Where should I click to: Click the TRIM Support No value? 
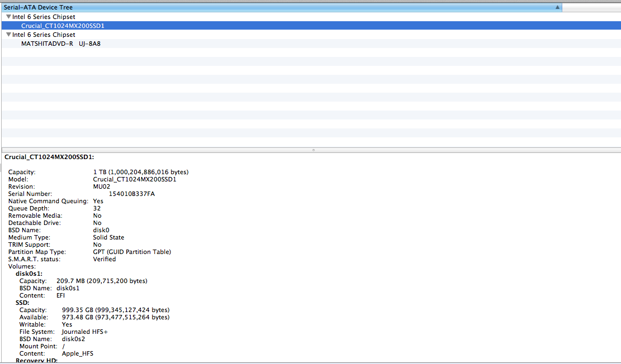(97, 245)
